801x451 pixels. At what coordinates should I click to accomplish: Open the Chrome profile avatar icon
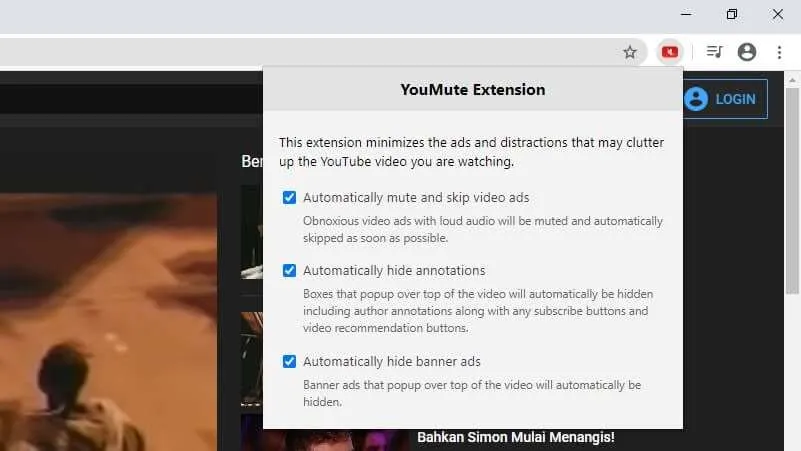click(747, 52)
